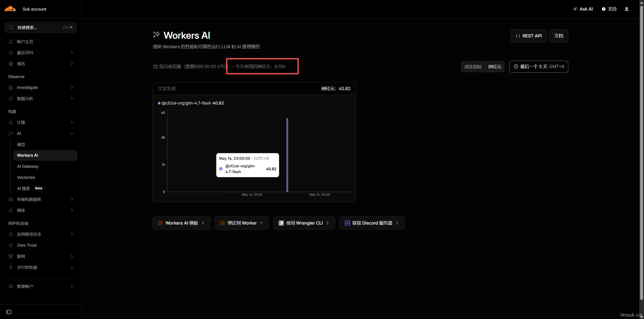Image resolution: width=644 pixels, height=319 pixels.
Task: Open AI 搜索 Beta item
Action: [x=45, y=188]
